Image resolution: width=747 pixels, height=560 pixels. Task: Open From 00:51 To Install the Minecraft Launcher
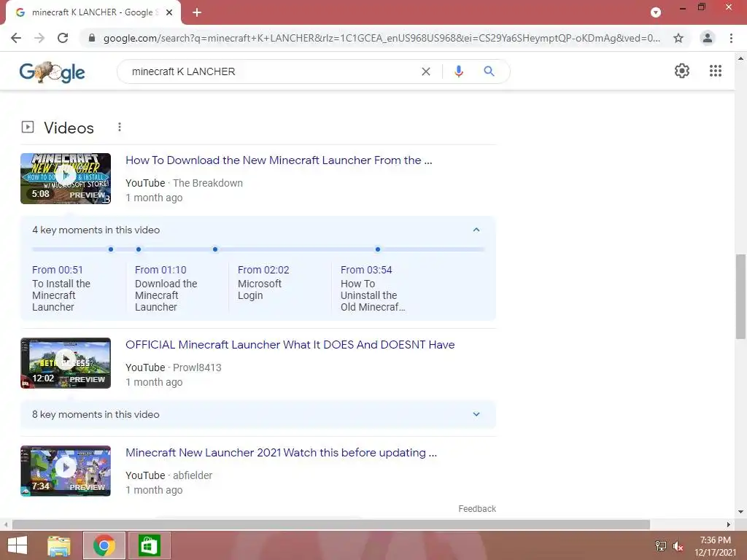[61, 289]
